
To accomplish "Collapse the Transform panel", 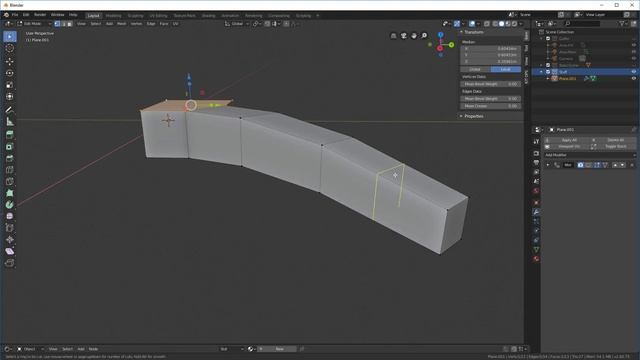I will click(461, 32).
